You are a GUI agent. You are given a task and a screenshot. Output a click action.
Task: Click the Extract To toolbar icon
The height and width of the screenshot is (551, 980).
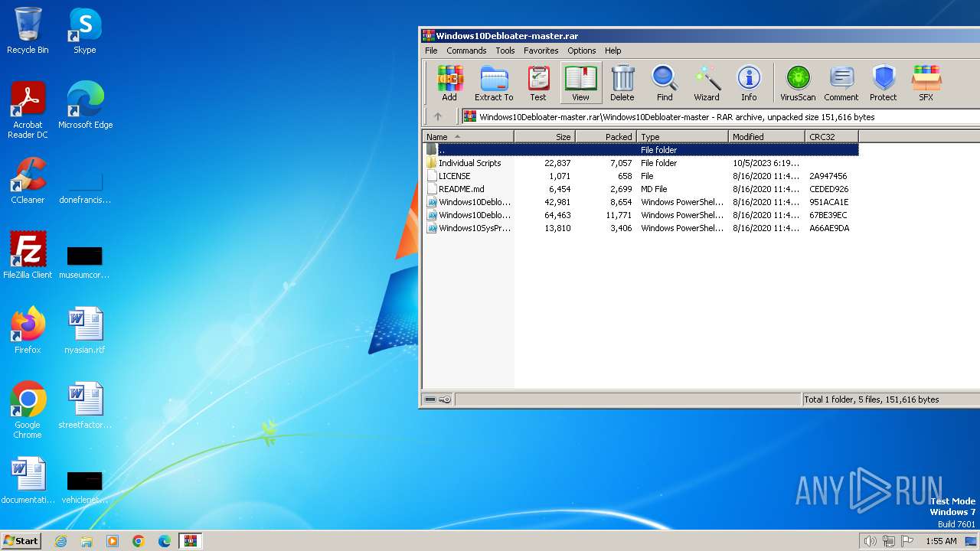click(x=494, y=83)
